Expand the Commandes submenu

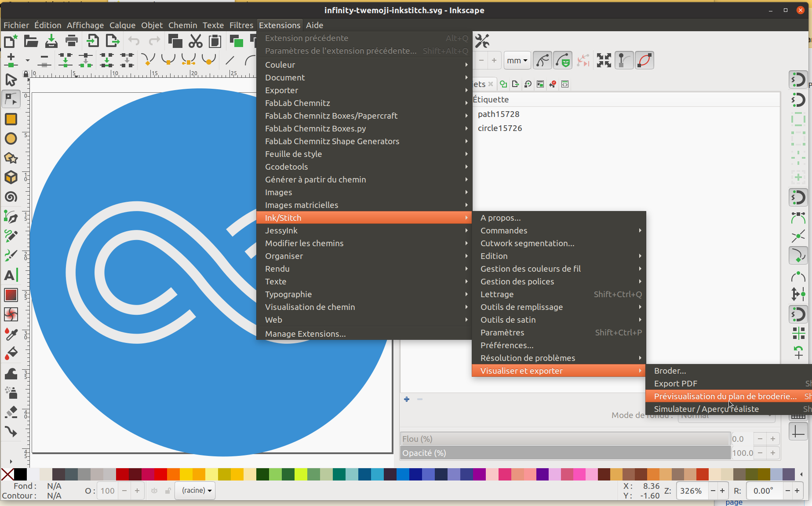pyautogui.click(x=559, y=230)
